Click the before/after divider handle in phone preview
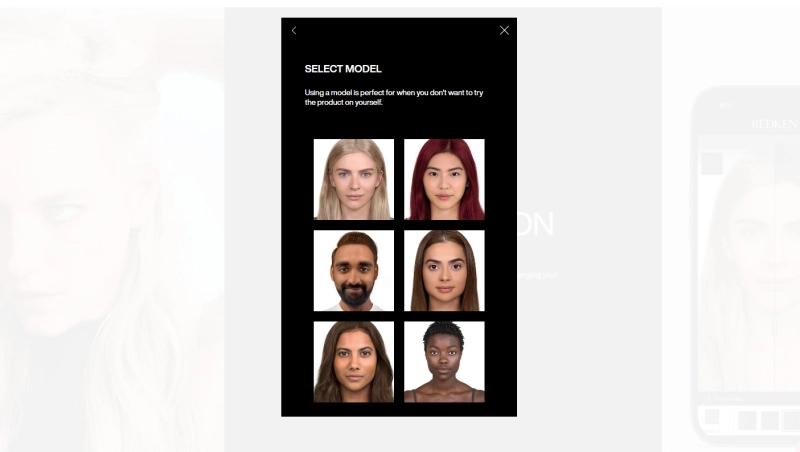Image resolution: width=800 pixels, height=452 pixels. click(774, 329)
